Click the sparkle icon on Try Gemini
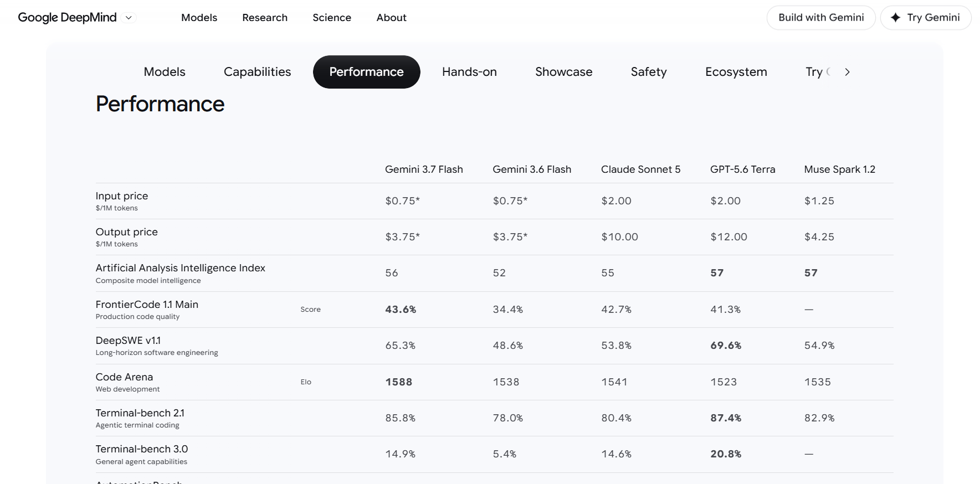The width and height of the screenshot is (980, 484). 895,18
